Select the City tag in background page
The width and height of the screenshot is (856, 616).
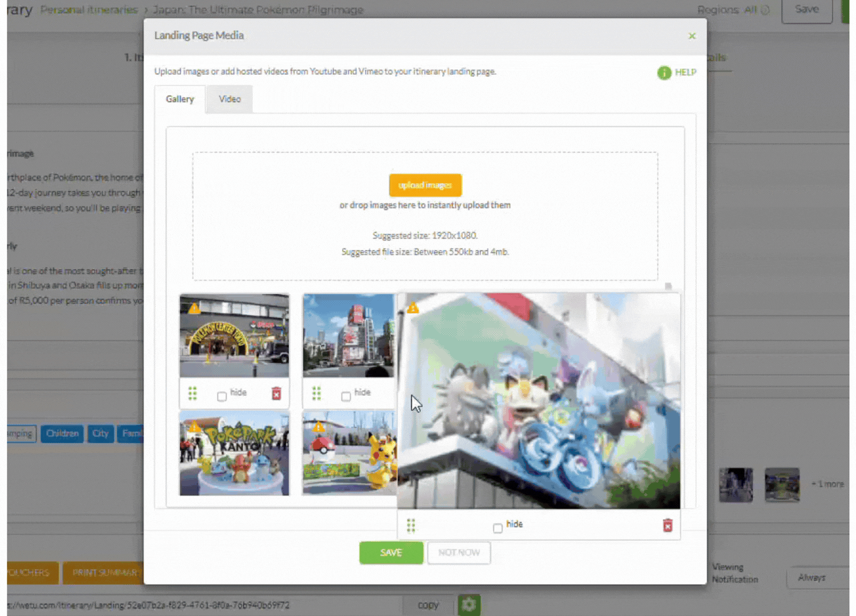[100, 433]
